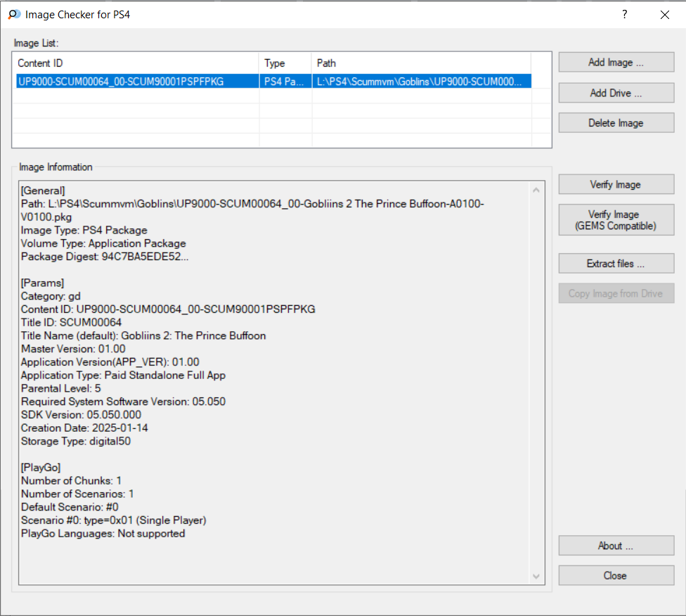Screen dimensions: 686x616
Task: Open Extract files dialog
Action: tap(616, 264)
